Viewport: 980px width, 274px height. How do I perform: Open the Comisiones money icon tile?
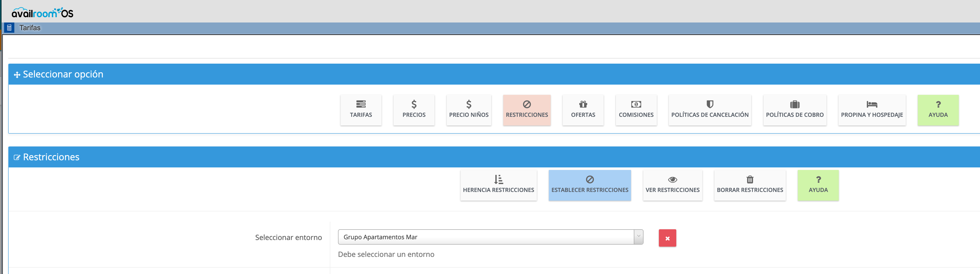click(x=636, y=110)
